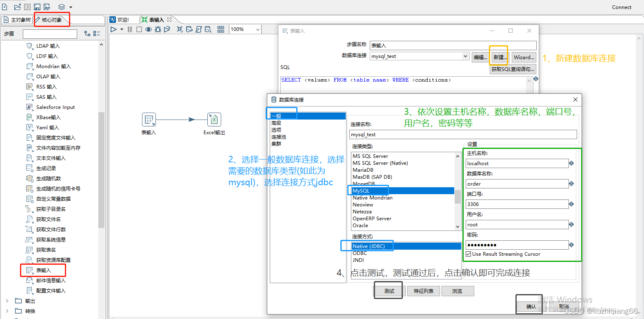
Task: Select 选项 in the connection category list
Action: point(276,130)
